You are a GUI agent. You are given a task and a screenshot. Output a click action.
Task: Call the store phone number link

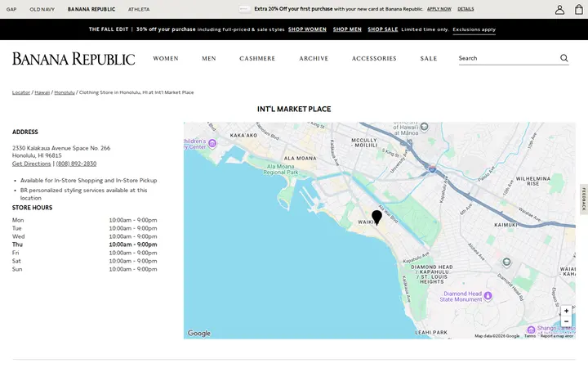(76, 164)
